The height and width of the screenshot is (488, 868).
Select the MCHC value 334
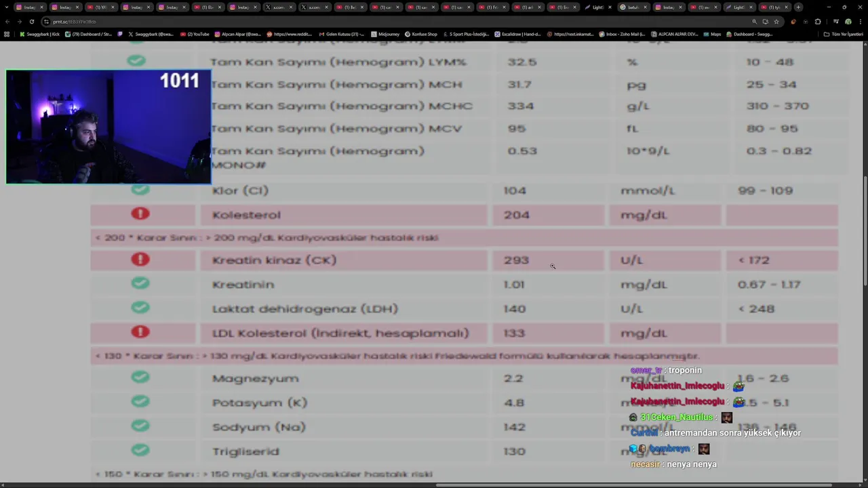[521, 106]
